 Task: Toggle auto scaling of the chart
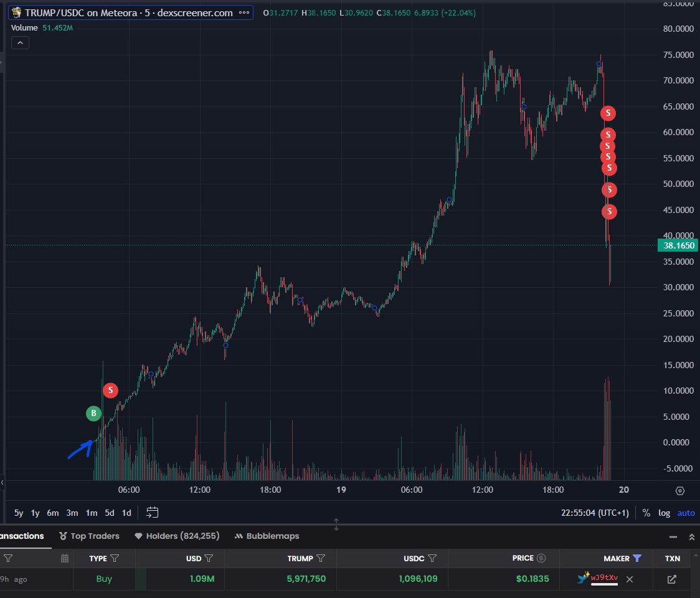(x=686, y=513)
